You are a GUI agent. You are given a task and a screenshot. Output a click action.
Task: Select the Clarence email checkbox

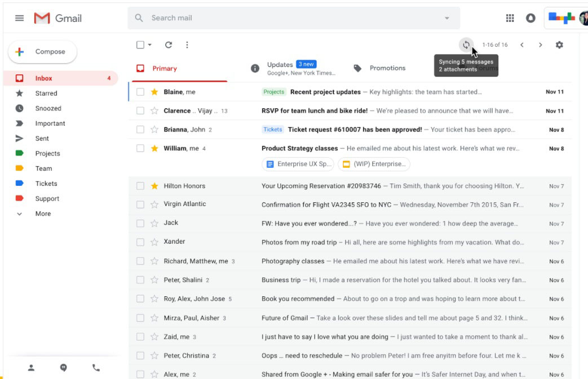[140, 111]
